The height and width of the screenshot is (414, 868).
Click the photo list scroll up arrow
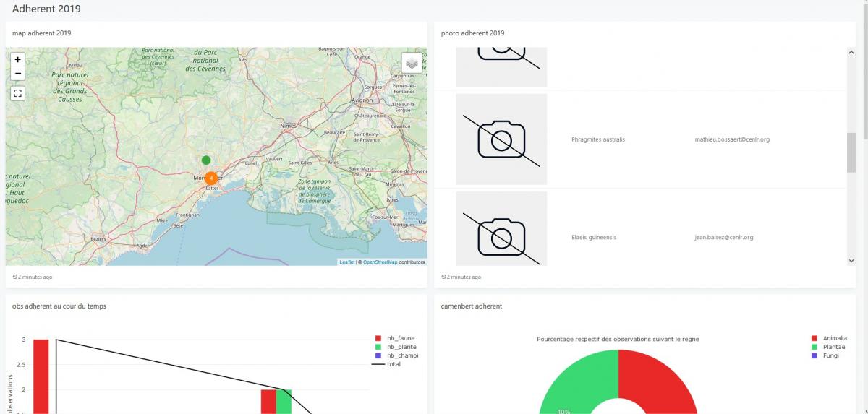tap(851, 52)
